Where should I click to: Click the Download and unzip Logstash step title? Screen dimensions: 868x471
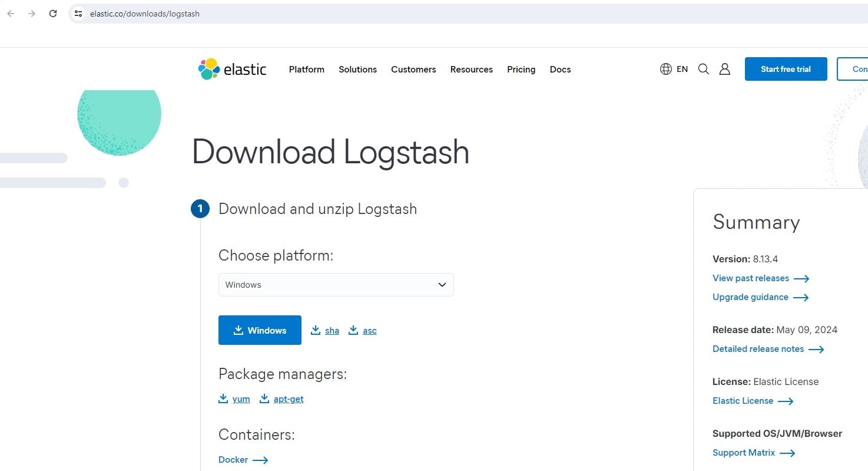tap(317, 209)
